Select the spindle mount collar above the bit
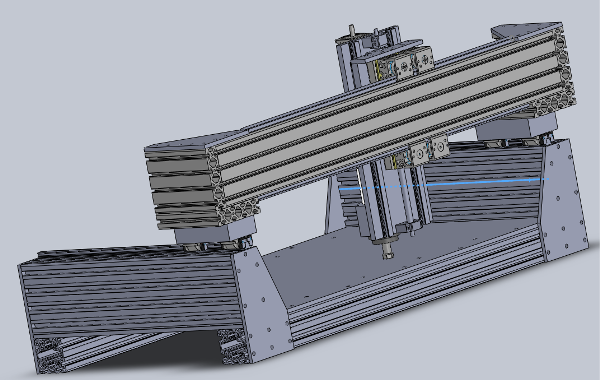 pyautogui.click(x=386, y=241)
